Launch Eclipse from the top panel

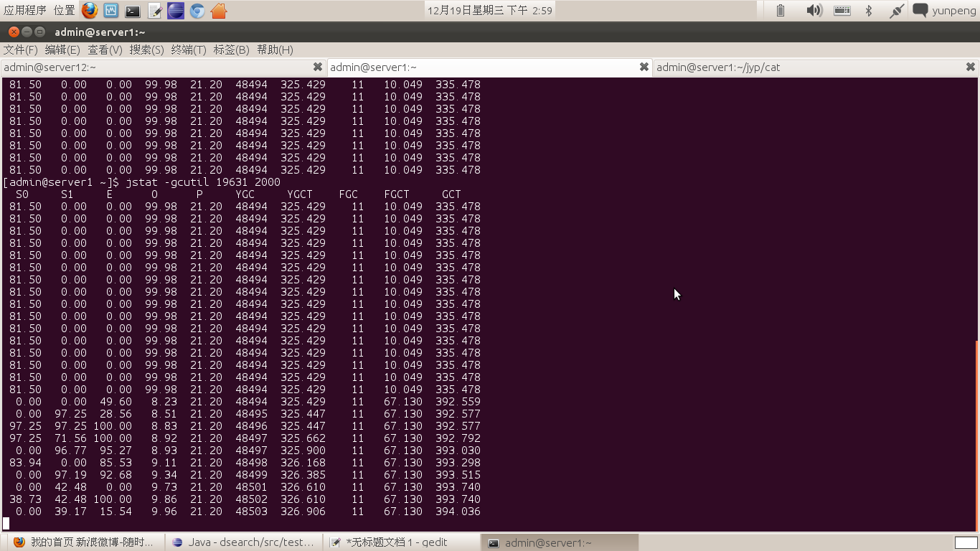tap(176, 11)
